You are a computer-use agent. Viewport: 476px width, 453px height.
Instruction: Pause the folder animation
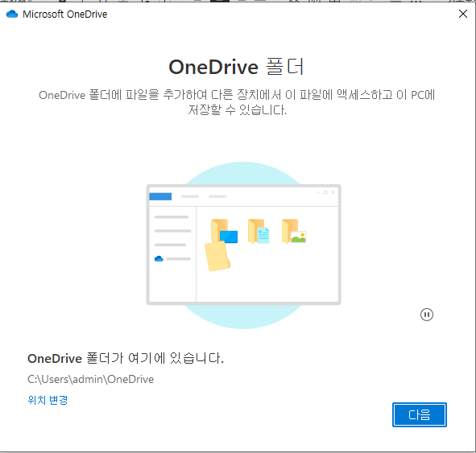point(427,315)
